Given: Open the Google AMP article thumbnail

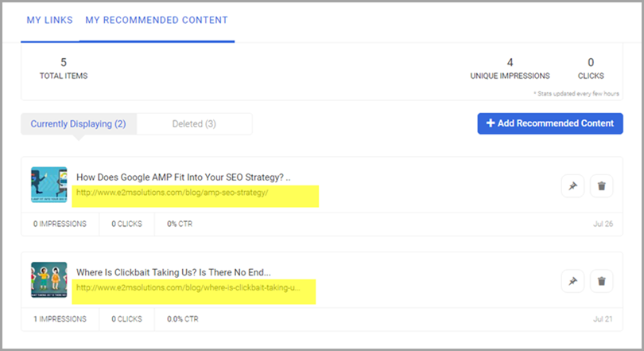Looking at the screenshot, I should pos(48,185).
